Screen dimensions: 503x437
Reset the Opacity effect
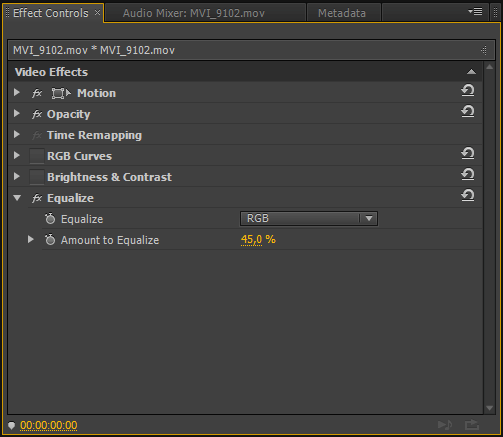pos(468,111)
